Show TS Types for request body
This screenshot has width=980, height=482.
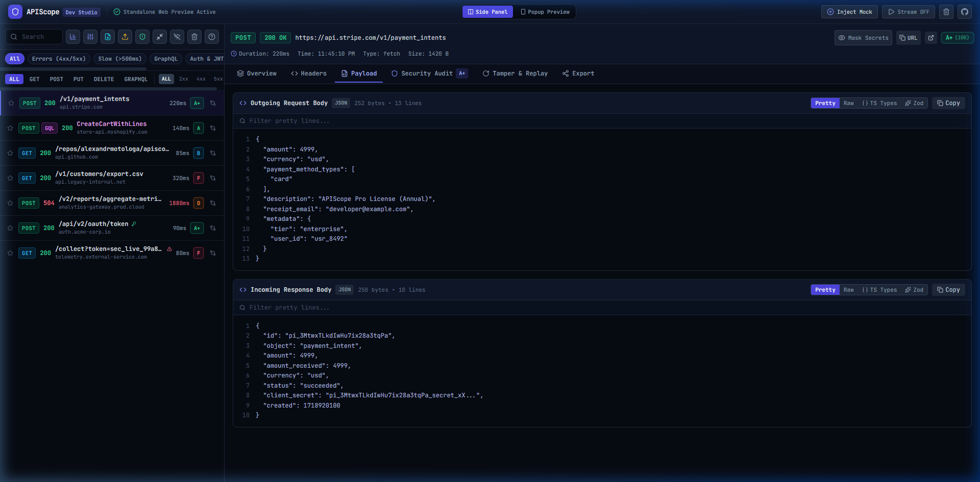[x=879, y=103]
